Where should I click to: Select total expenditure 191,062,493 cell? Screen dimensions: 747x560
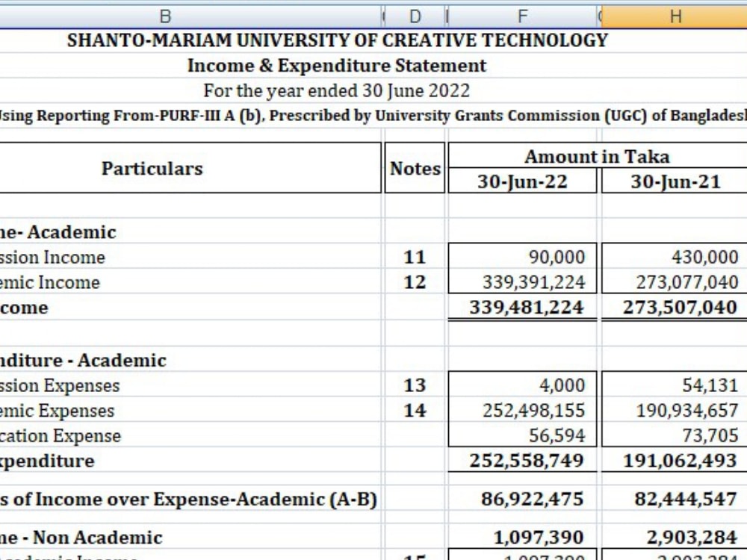(674, 461)
